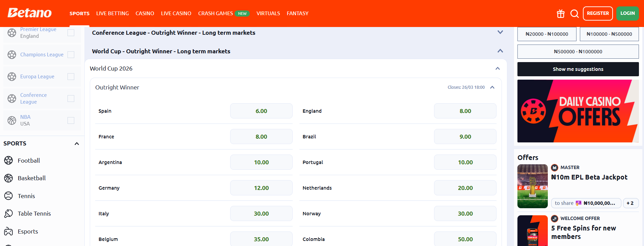
Task: Click the Tennis sport icon
Action: (x=8, y=196)
